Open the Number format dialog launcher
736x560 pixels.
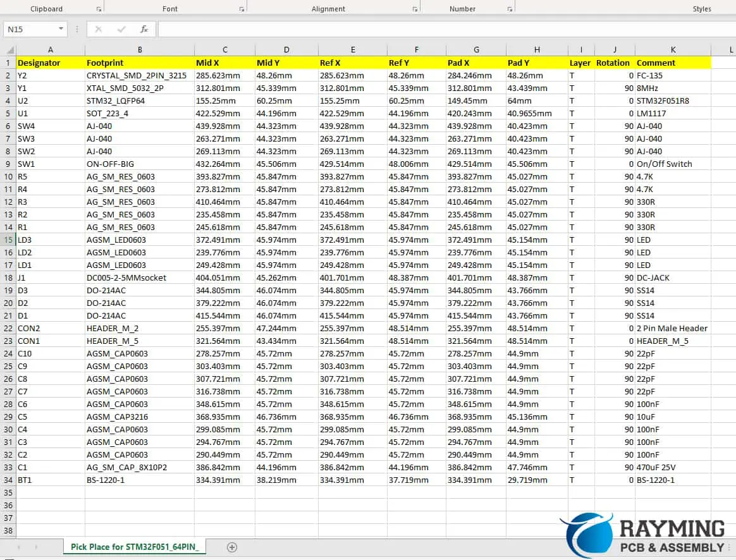pyautogui.click(x=510, y=9)
